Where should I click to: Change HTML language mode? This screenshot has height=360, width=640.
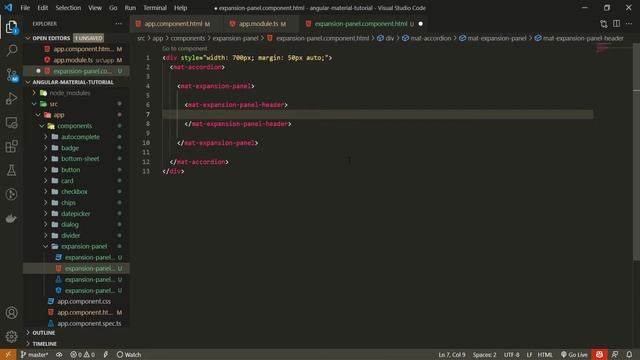pos(545,354)
